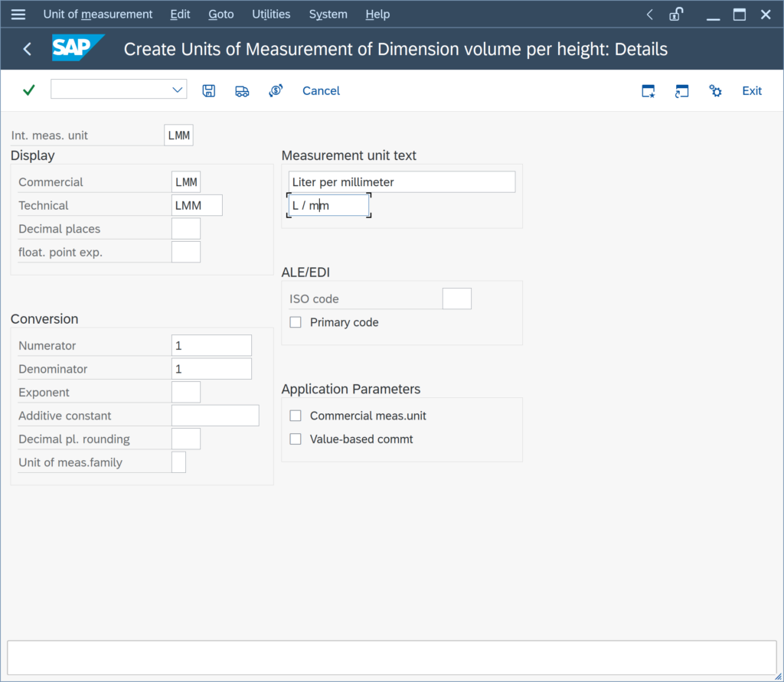Click the ISO code field
Image resolution: width=784 pixels, height=682 pixels.
457,299
